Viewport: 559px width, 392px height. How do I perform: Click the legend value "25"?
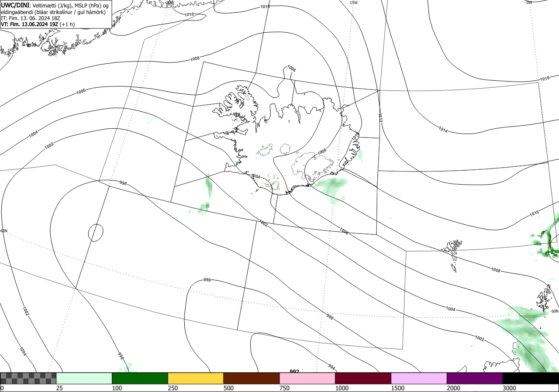pyautogui.click(x=59, y=388)
